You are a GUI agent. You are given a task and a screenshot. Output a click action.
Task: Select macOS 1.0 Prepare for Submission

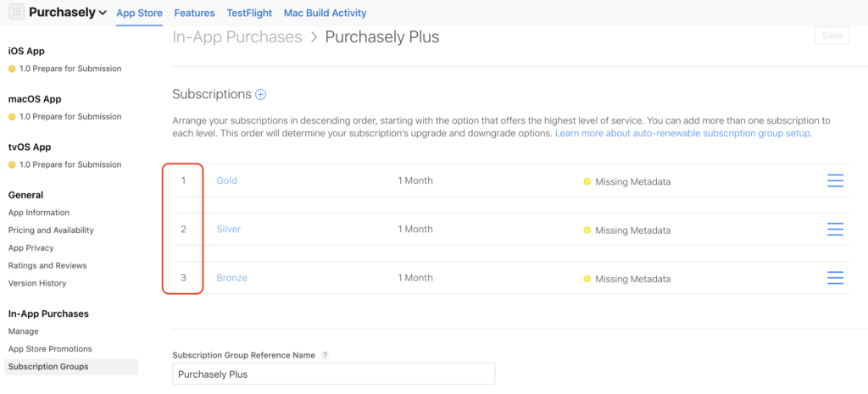pos(70,117)
